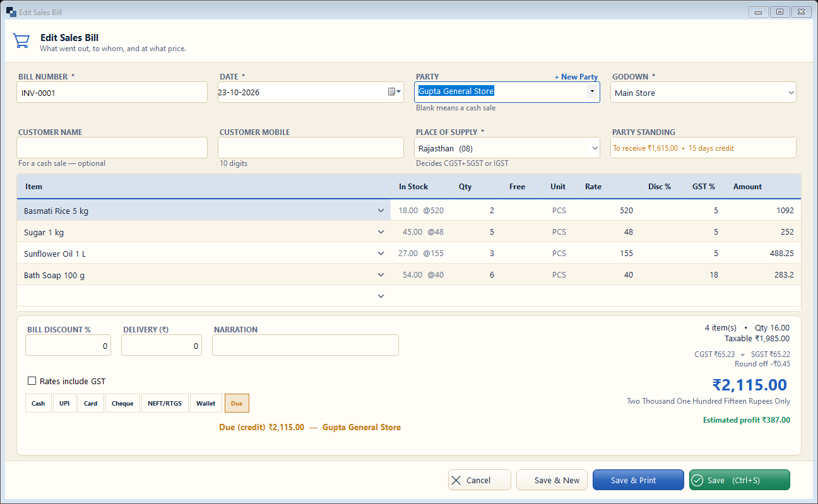This screenshot has height=504, width=818.
Task: Click the green Save (Ctrl+S) button
Action: pos(740,480)
